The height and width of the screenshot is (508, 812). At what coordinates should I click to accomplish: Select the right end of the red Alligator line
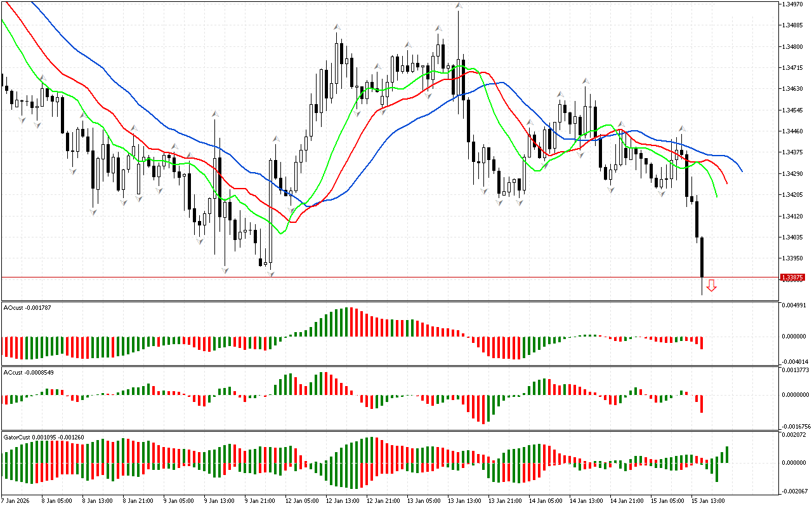pos(726,182)
